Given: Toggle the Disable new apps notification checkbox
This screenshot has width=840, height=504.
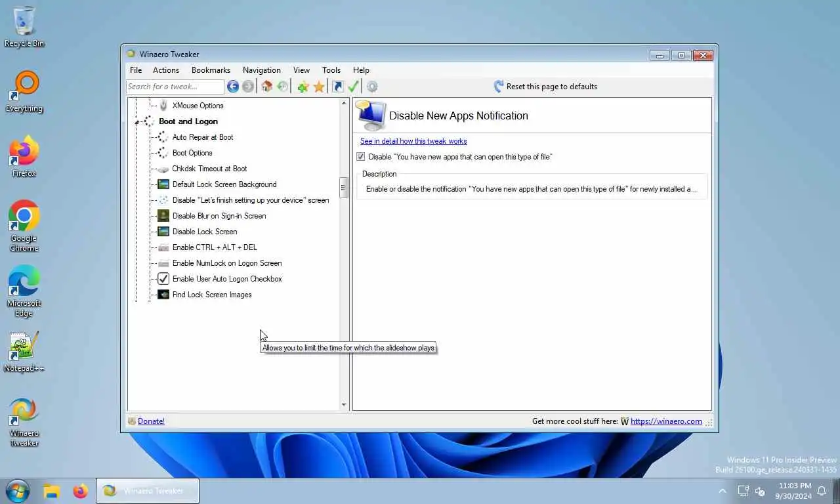Looking at the screenshot, I should (360, 157).
